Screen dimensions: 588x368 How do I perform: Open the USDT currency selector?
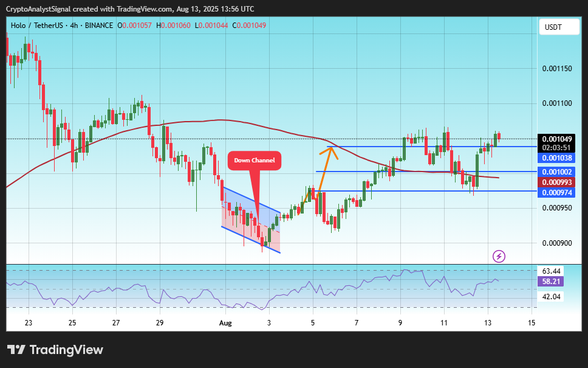click(559, 27)
